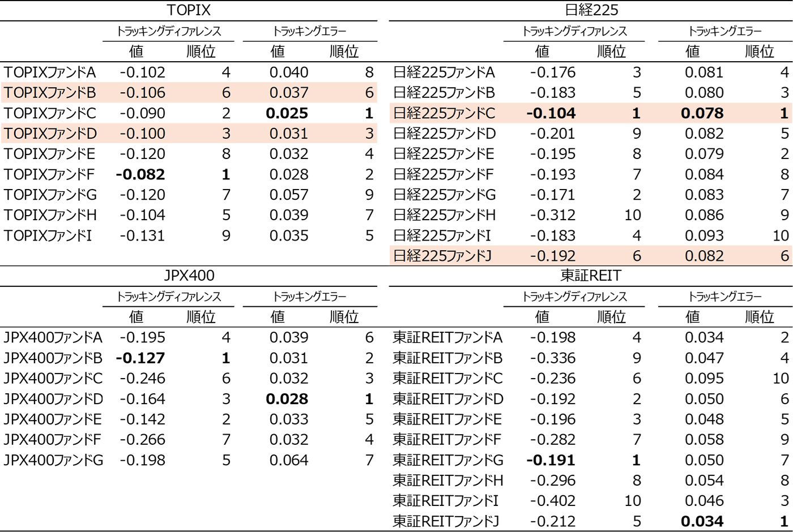The height and width of the screenshot is (532, 793).
Task: Select 0.095 tracking error of 東証REITファンドC
Action: pyautogui.click(x=704, y=379)
